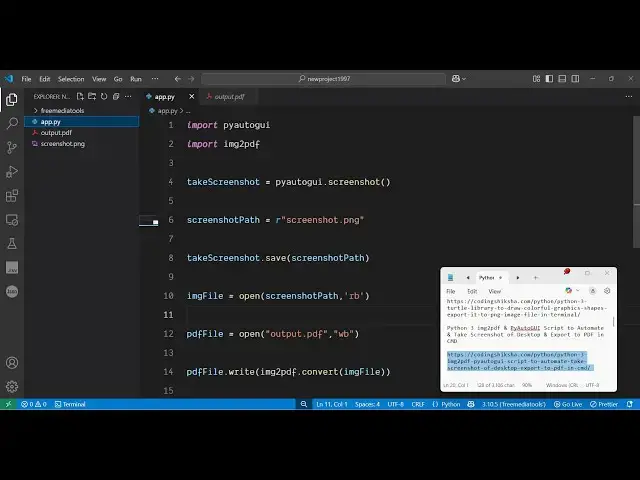Open the Selection menu
640x480 pixels.
tap(71, 79)
